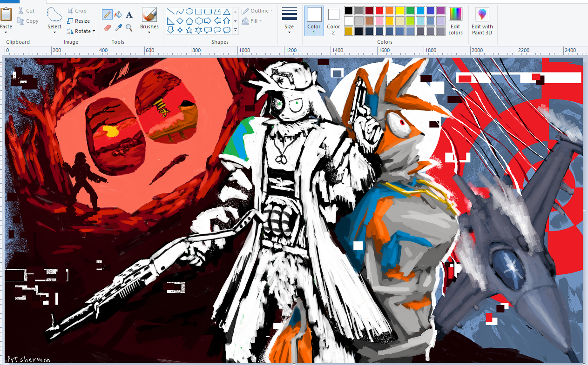Select the Color picker eyedropper tool
Image resolution: width=588 pixels, height=365 pixels.
(118, 28)
